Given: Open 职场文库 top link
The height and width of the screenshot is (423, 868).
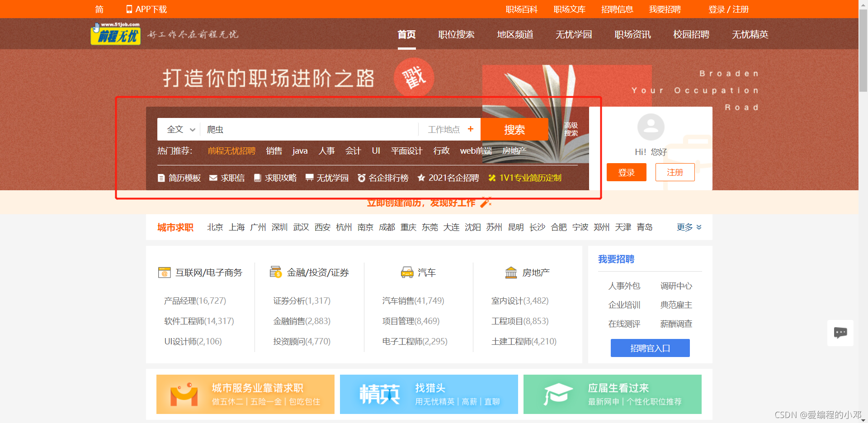Looking at the screenshot, I should point(569,9).
